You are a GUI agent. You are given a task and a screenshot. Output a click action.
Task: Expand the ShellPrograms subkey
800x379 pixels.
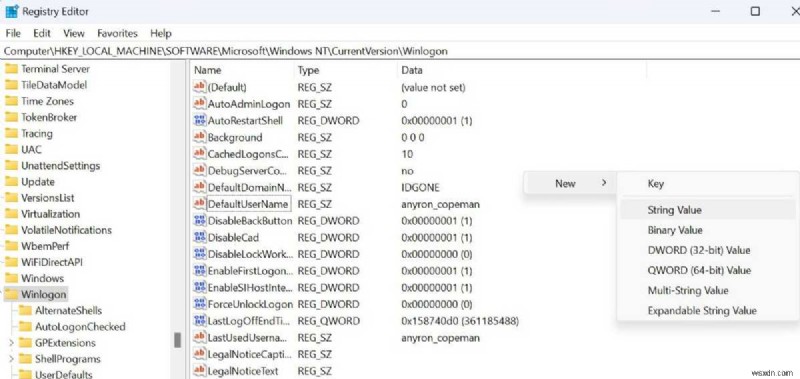(x=11, y=359)
